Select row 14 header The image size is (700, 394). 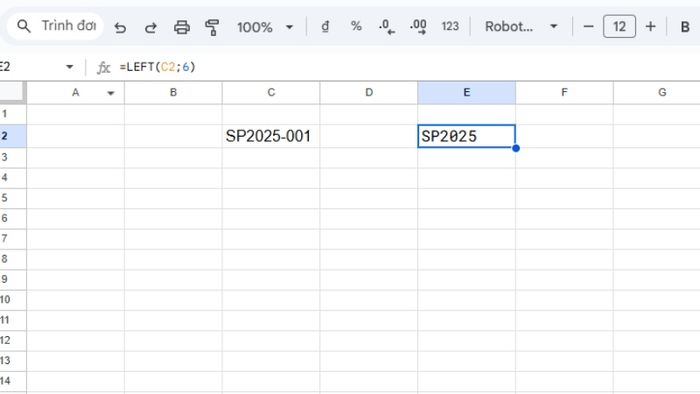pyautogui.click(x=13, y=381)
